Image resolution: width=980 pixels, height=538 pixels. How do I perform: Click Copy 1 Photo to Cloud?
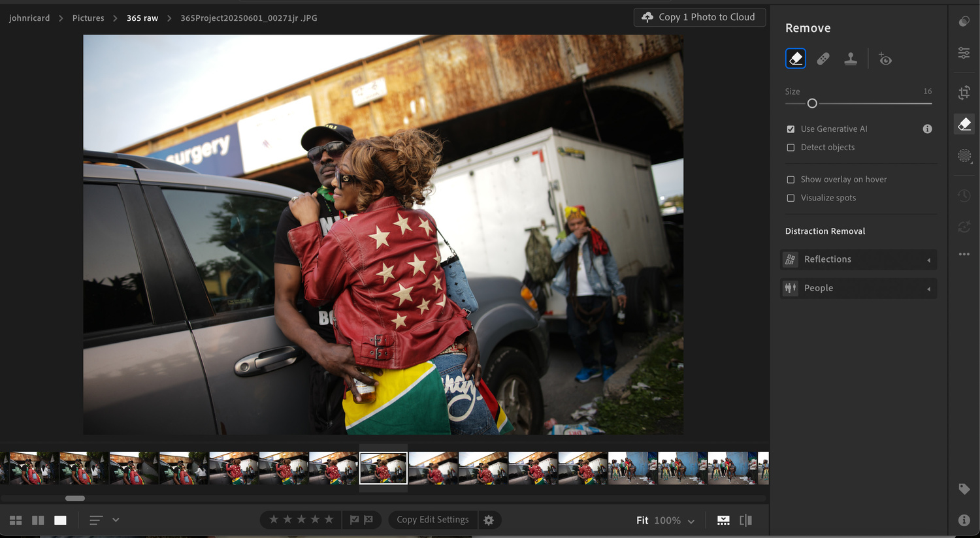tap(699, 18)
